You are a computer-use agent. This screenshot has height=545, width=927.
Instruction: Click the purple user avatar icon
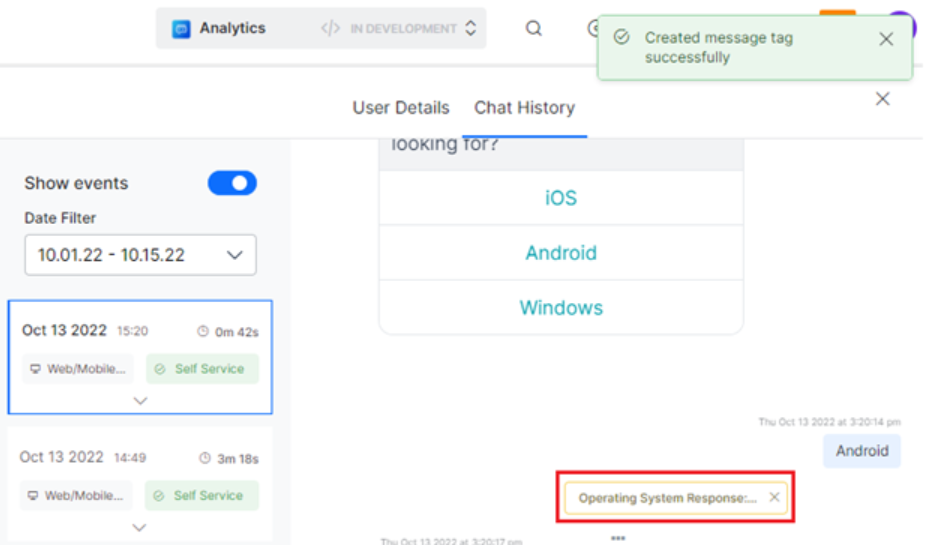[904, 22]
